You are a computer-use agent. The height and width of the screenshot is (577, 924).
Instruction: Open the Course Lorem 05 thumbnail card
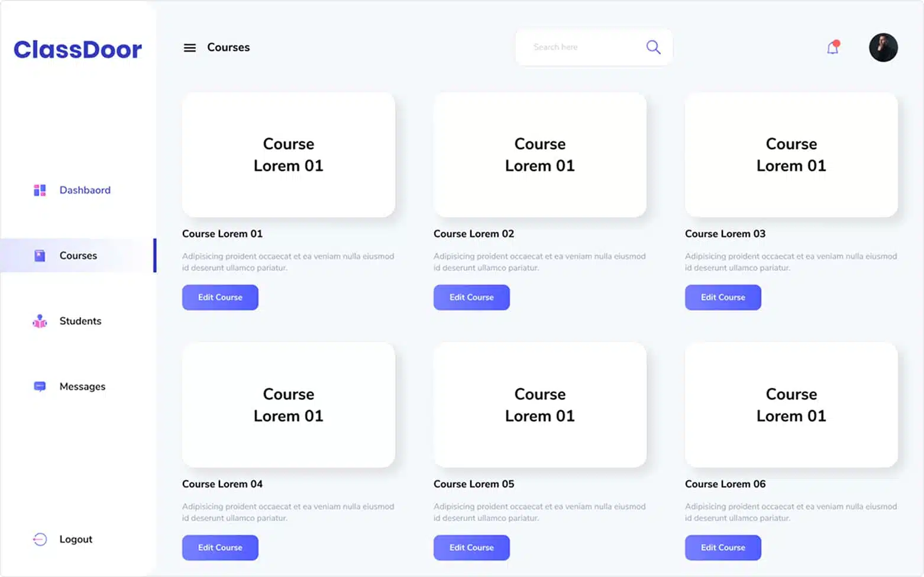coord(540,405)
